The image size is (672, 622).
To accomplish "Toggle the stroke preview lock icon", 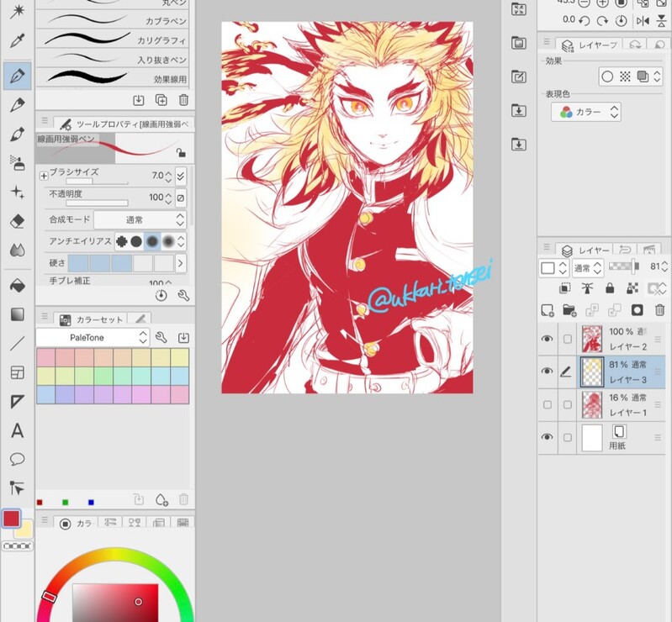I will (x=181, y=152).
